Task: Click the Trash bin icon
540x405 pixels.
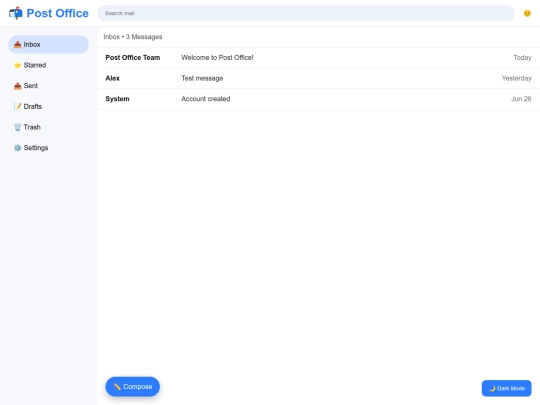Action: coord(18,127)
